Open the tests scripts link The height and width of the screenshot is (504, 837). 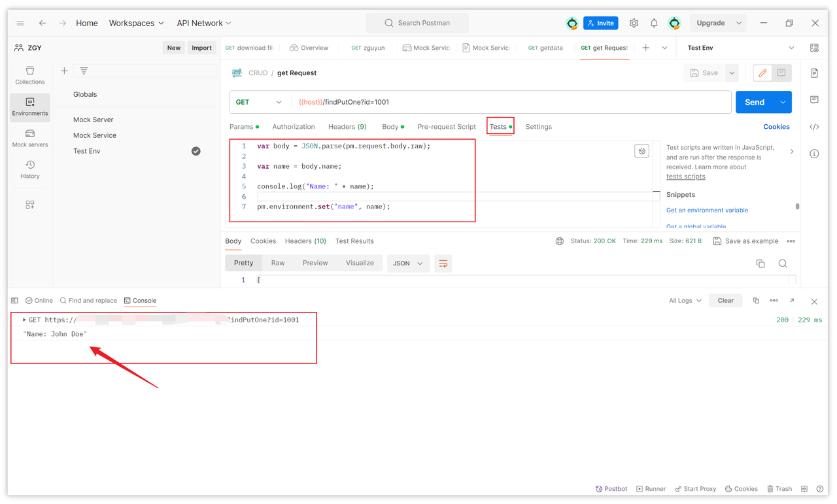685,176
